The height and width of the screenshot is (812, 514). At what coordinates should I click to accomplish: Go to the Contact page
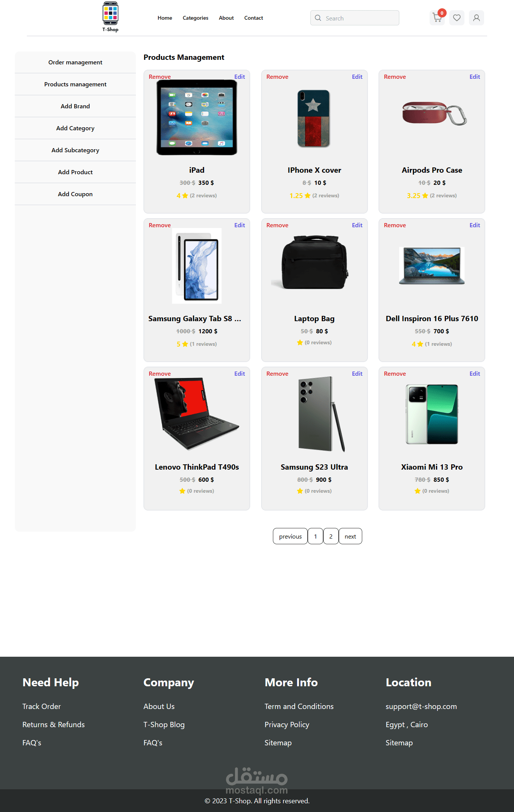tap(254, 18)
